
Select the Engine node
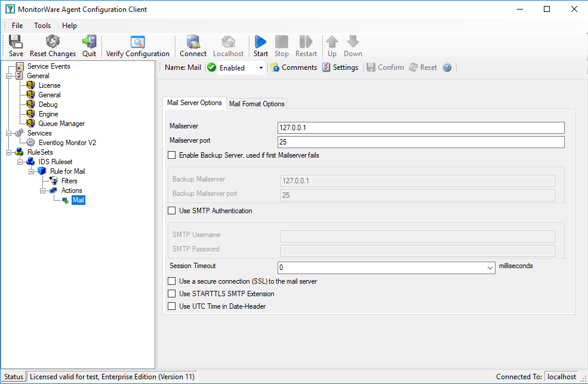pos(48,114)
